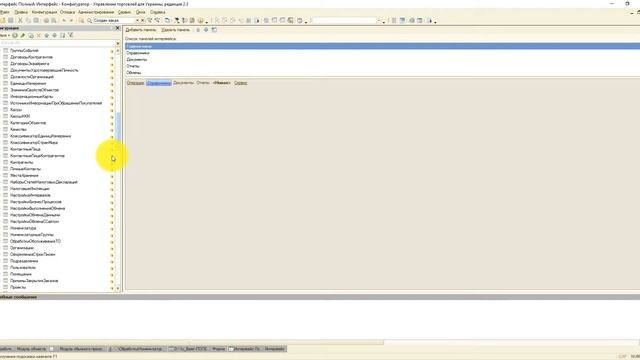Screen dimensions: 640x360
Task: Select Справочники row in panel list
Action: [382, 53]
